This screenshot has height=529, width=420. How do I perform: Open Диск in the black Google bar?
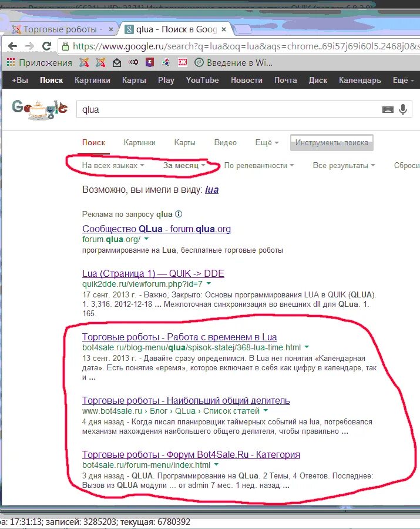(318, 81)
